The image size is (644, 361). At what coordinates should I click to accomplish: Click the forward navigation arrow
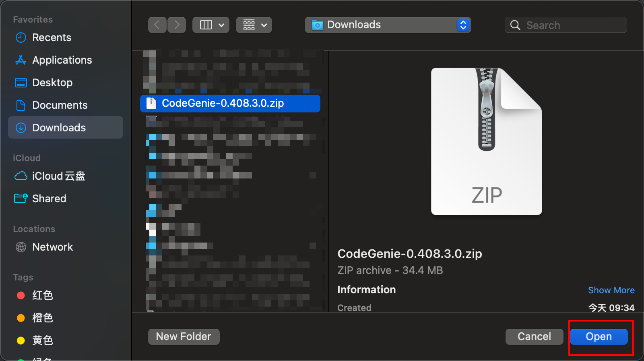click(x=177, y=25)
